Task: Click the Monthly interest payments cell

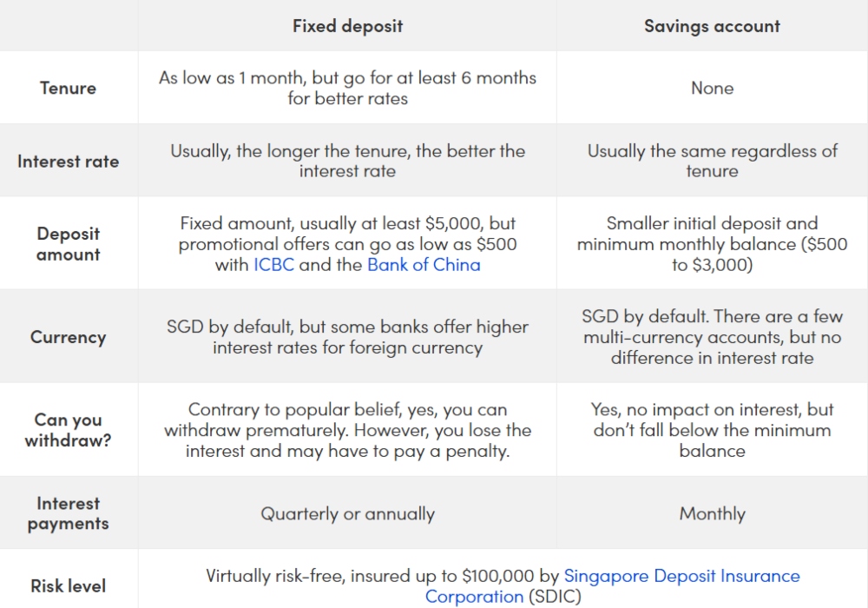Action: [x=712, y=513]
